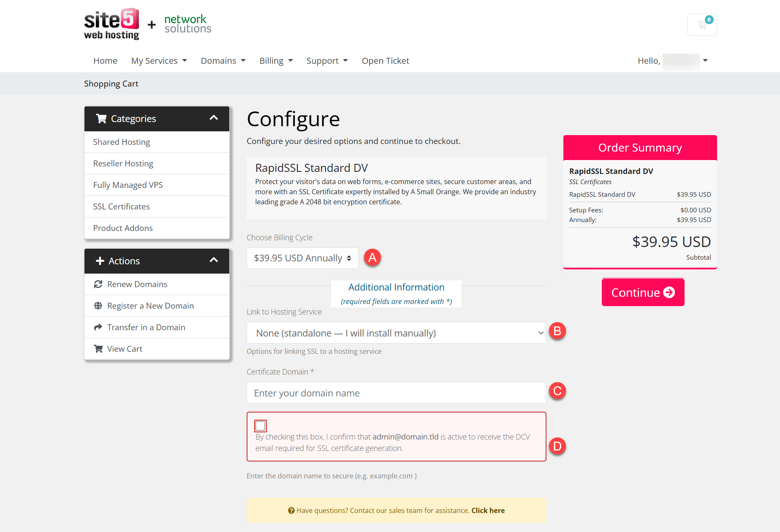
Task: Open the Link to Hosting Service dropdown
Action: point(396,333)
